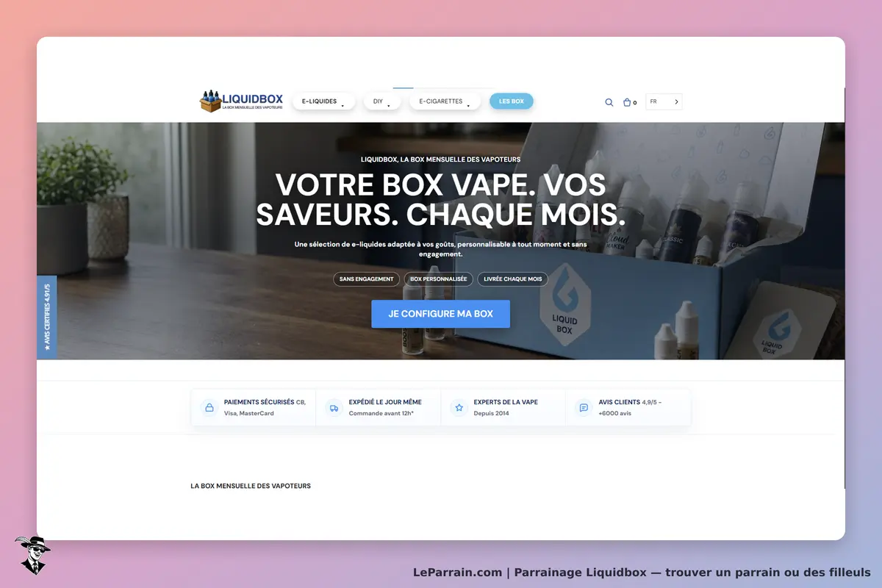The height and width of the screenshot is (588, 882).
Task: Click the JE CONFIGURE MA BOX button
Action: pos(440,314)
